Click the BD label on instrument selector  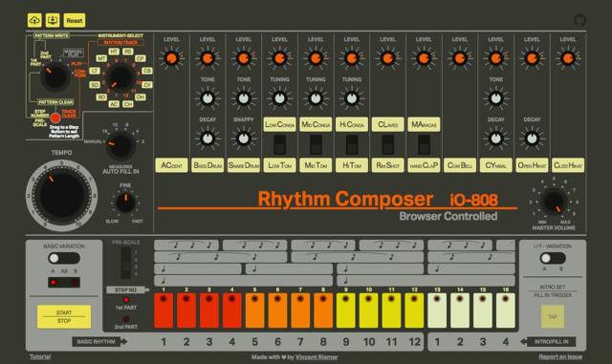[x=101, y=96]
